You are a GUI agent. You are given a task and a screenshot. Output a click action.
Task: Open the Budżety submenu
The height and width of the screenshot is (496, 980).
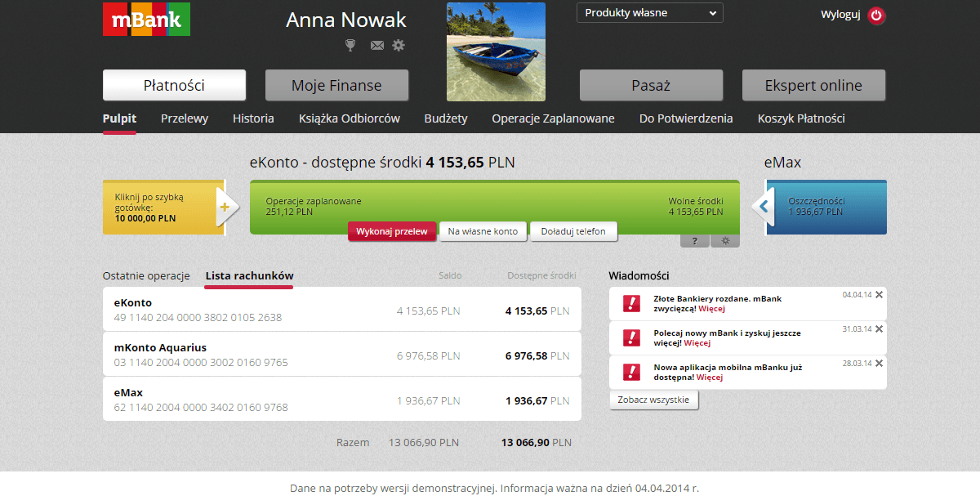[446, 118]
